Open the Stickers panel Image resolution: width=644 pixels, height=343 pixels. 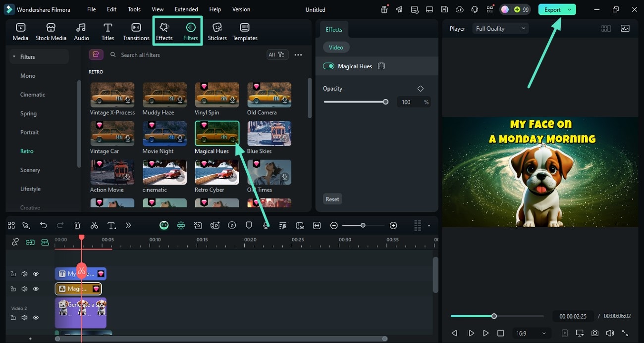pos(217,32)
